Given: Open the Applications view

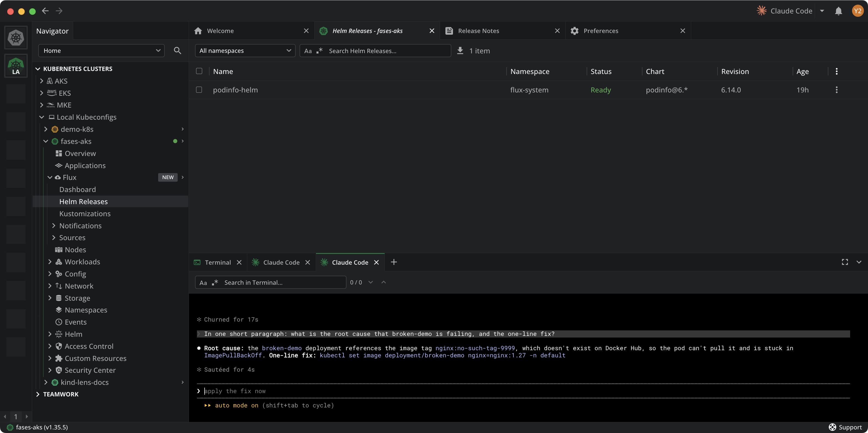Looking at the screenshot, I should (x=85, y=165).
